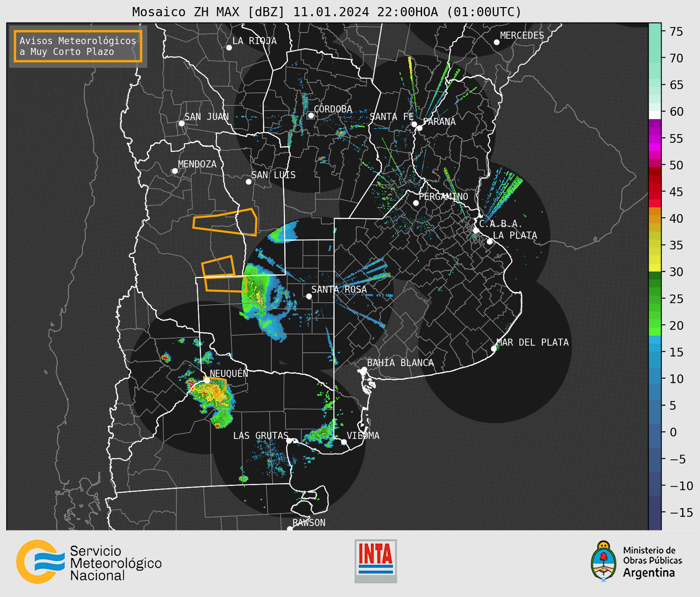Click the Santa Fe city marker dot

pyautogui.click(x=414, y=124)
